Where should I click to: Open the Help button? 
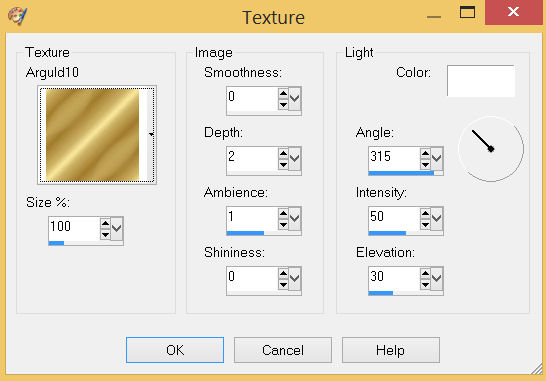coord(391,350)
